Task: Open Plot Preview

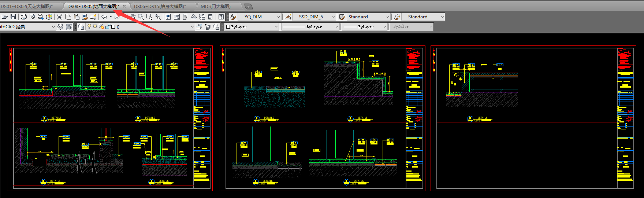Action: [32, 17]
